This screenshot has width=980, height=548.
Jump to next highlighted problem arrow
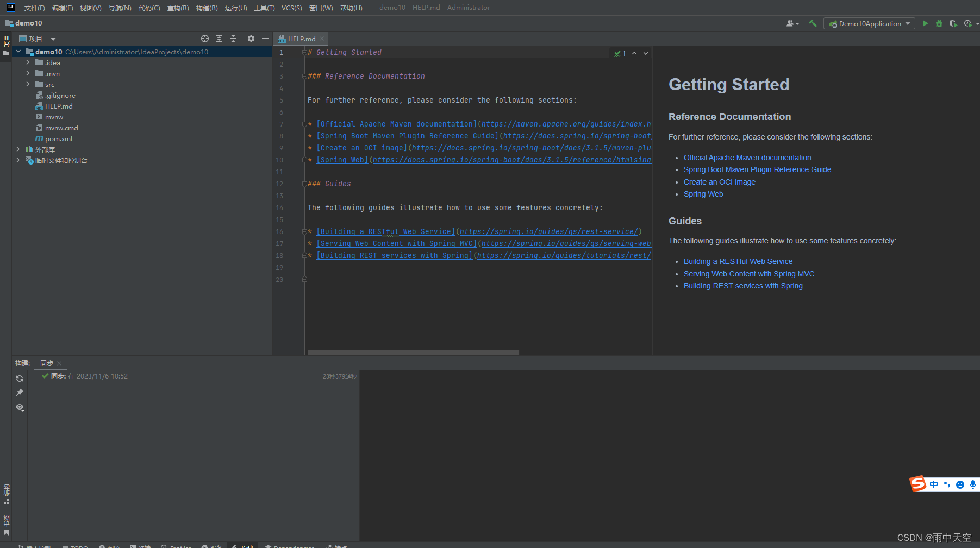point(646,53)
